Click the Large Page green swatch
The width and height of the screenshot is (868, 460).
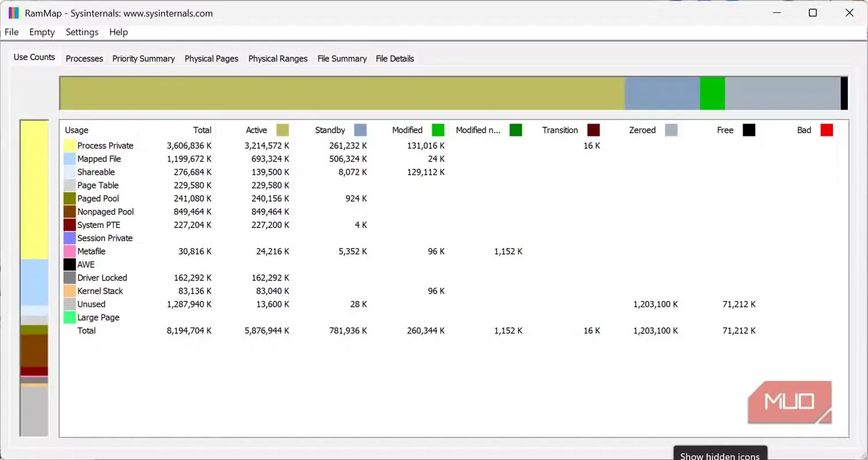click(x=69, y=318)
